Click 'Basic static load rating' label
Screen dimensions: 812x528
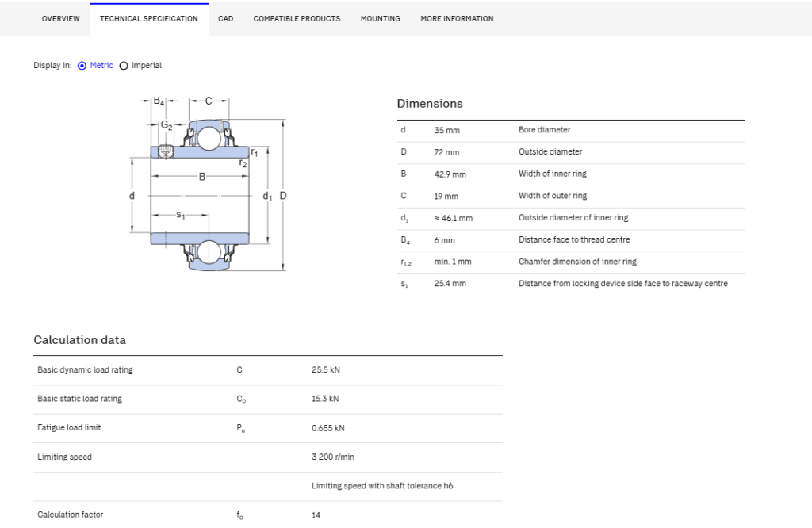80,399
